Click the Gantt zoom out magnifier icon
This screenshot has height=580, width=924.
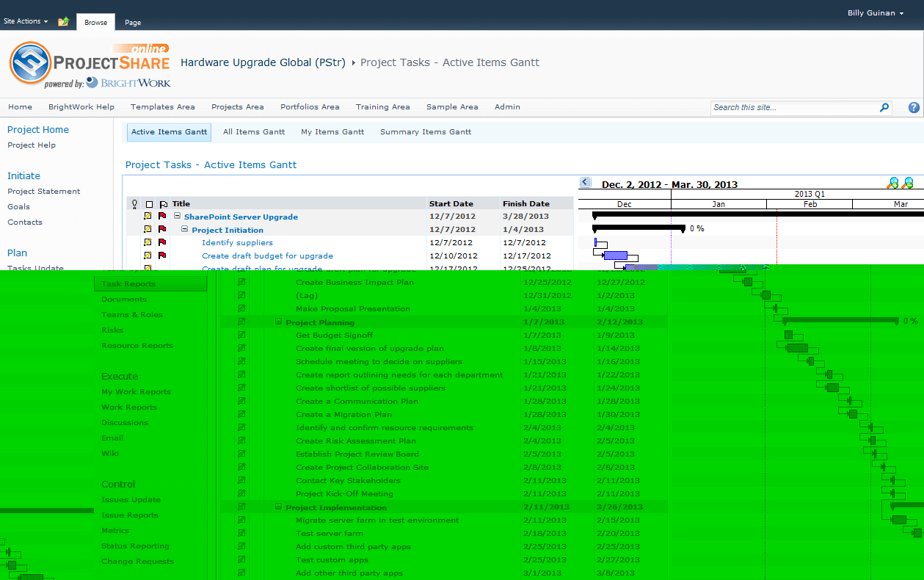(908, 183)
